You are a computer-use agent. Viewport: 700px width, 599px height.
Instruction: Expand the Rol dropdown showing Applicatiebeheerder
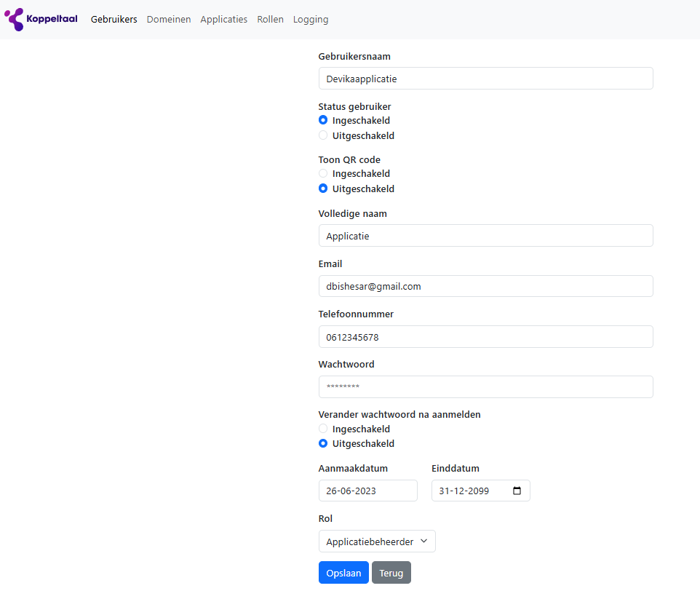coord(377,542)
